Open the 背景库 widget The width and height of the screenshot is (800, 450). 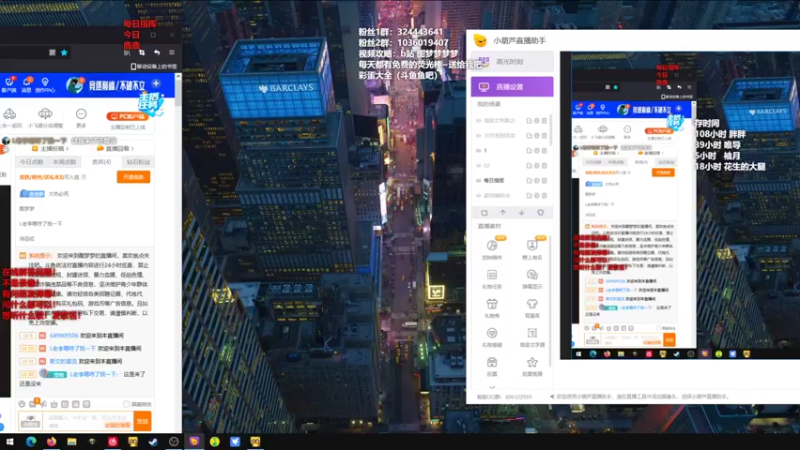532,308
